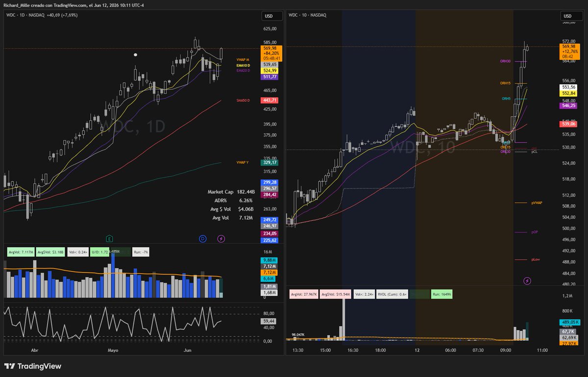Click the purple 511,77 price tag
The width and height of the screenshot is (588, 377).
click(x=270, y=77)
